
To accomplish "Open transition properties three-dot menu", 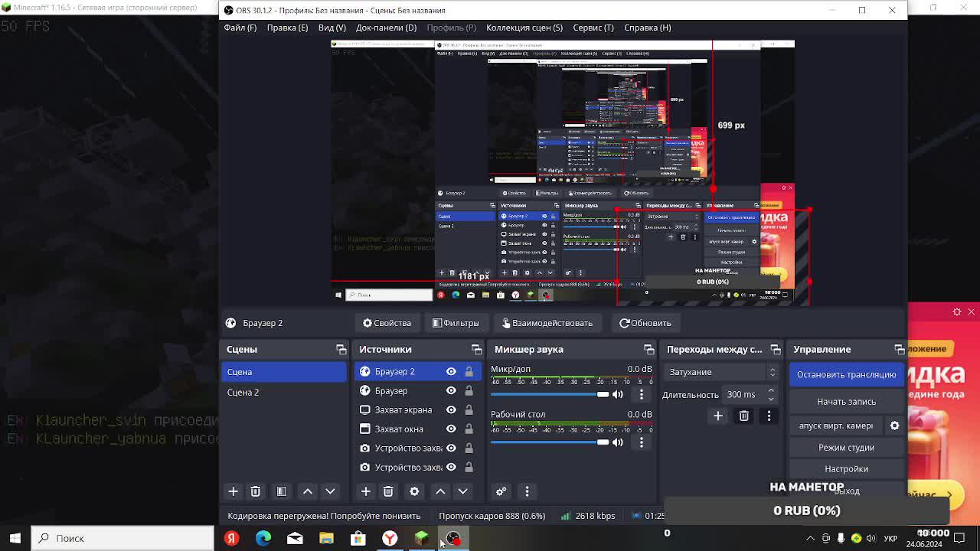I will pyautogui.click(x=769, y=416).
